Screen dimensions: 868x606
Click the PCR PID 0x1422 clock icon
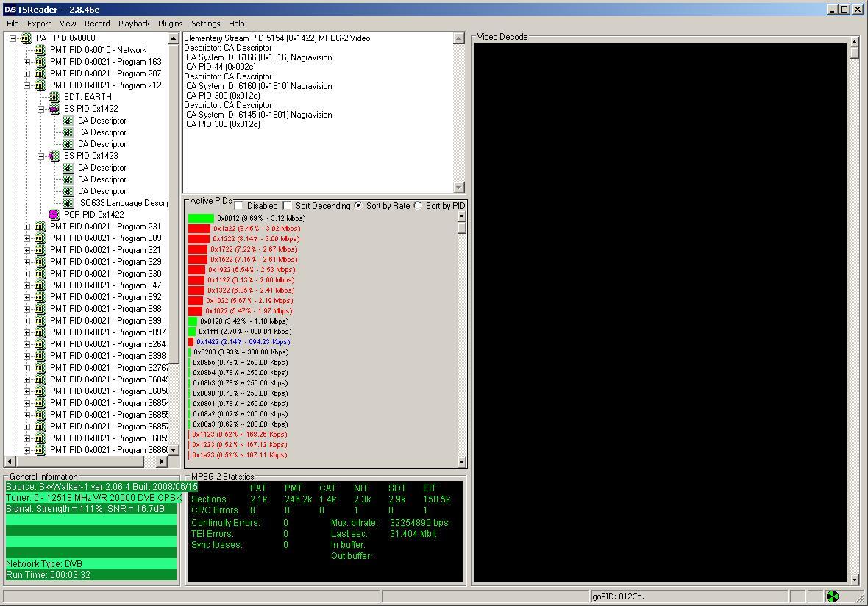(54, 215)
